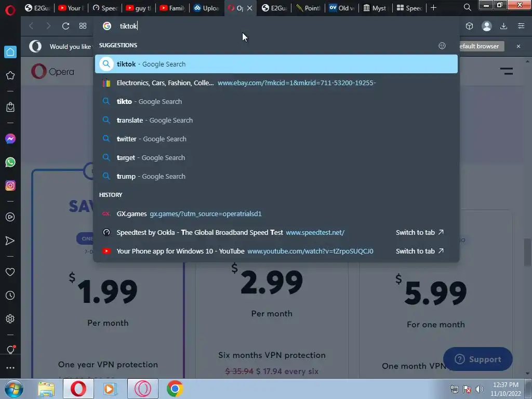Go back to previous page
This screenshot has width=532, height=399.
(x=31, y=26)
